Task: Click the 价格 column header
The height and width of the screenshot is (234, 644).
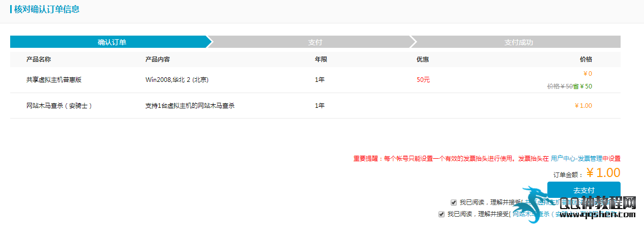Action: click(586, 60)
